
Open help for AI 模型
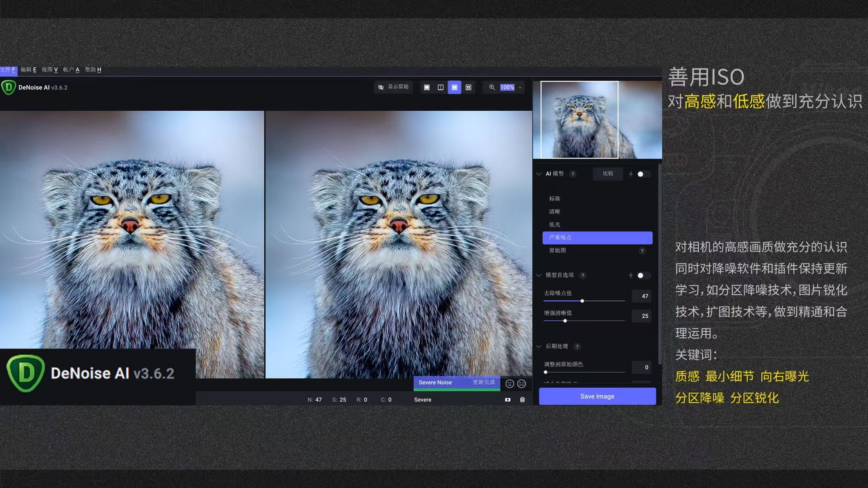573,174
